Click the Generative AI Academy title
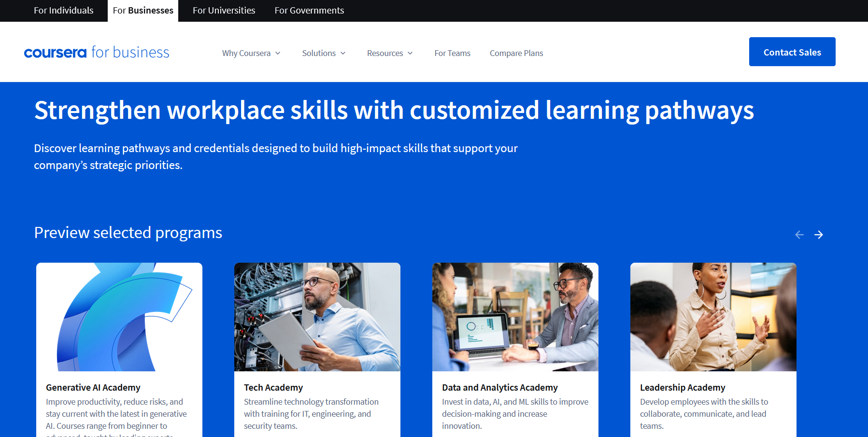868x437 pixels. tap(93, 388)
